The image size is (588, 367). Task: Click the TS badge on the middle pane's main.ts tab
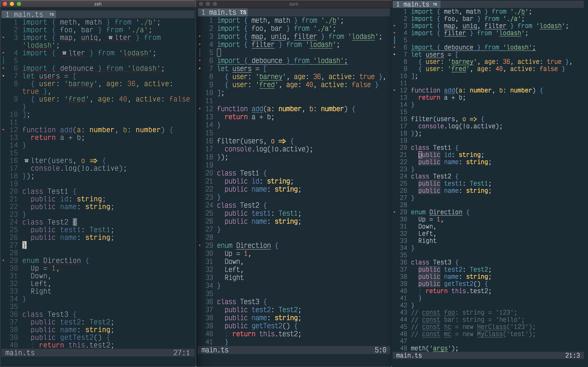pos(243,12)
